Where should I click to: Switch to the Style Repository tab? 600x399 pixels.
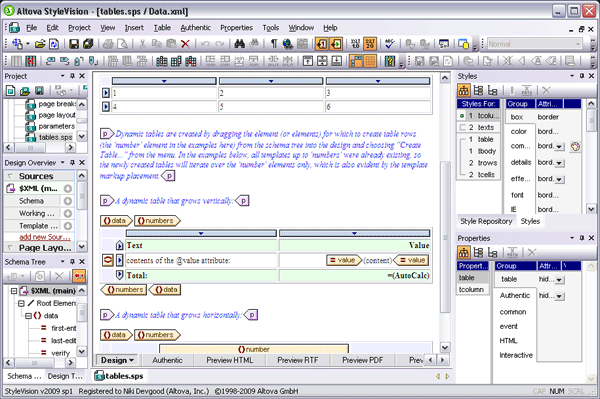coord(486,221)
